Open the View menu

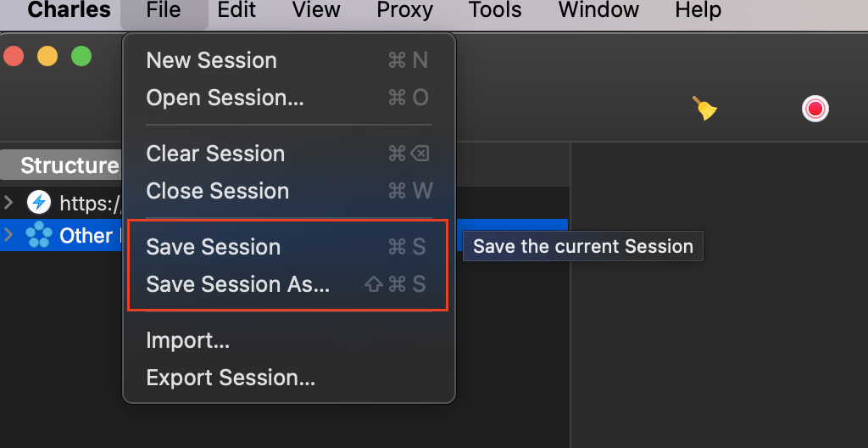coord(316,11)
